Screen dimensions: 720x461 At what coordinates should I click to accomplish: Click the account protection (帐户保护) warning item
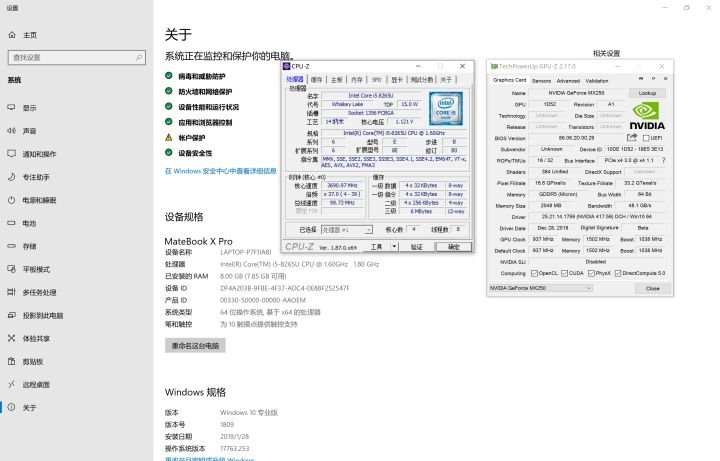[185, 137]
